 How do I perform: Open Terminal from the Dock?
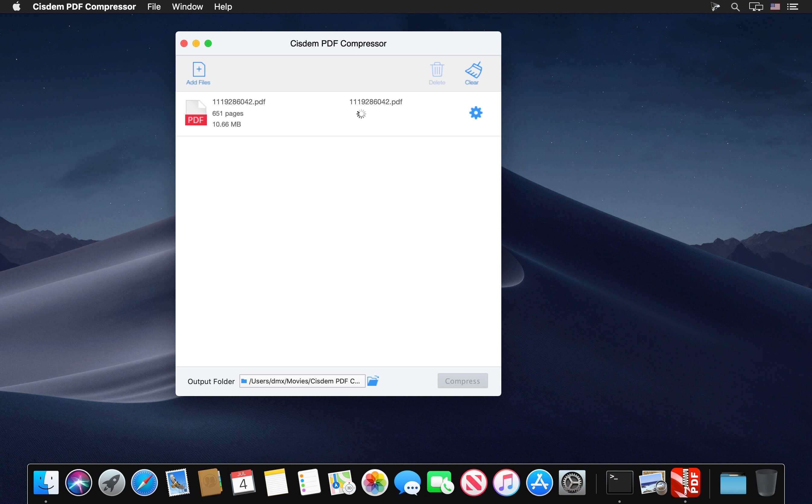pos(619,482)
